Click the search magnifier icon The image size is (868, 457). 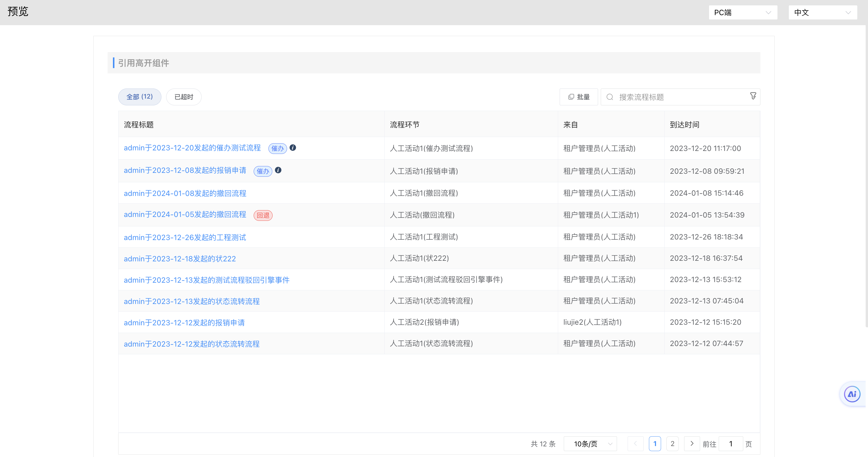(610, 97)
